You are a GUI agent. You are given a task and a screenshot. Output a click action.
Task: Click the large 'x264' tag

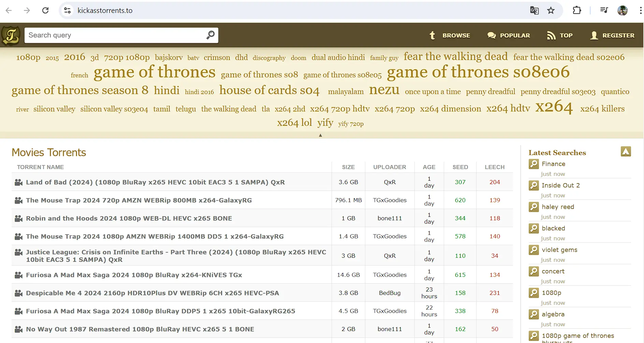tap(554, 107)
